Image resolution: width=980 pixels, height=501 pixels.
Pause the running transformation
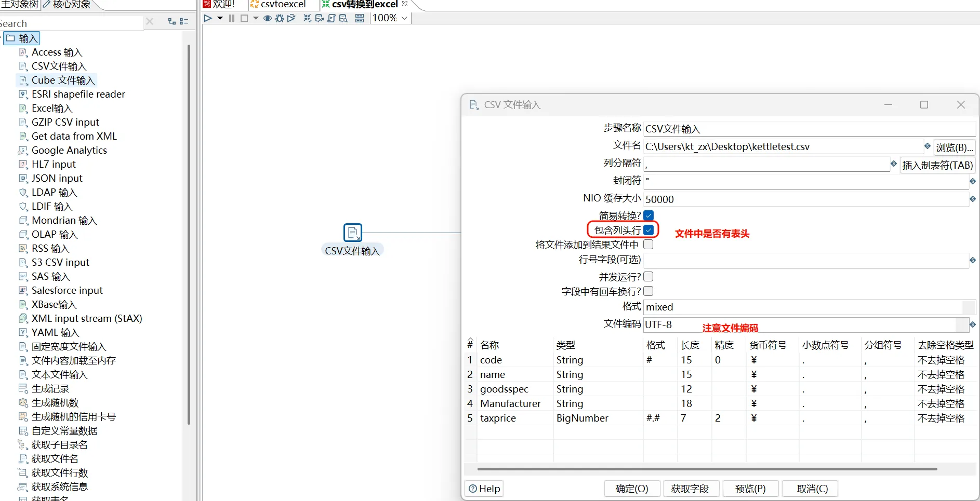[x=232, y=18]
